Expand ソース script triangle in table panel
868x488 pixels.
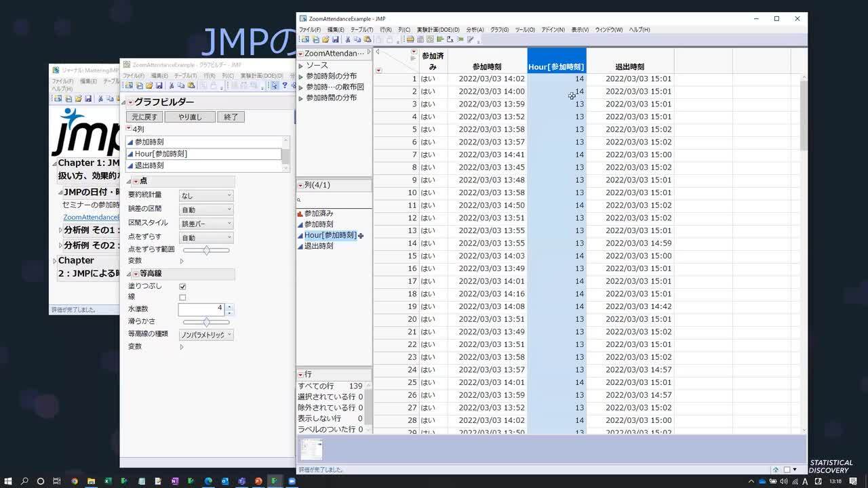click(301, 66)
